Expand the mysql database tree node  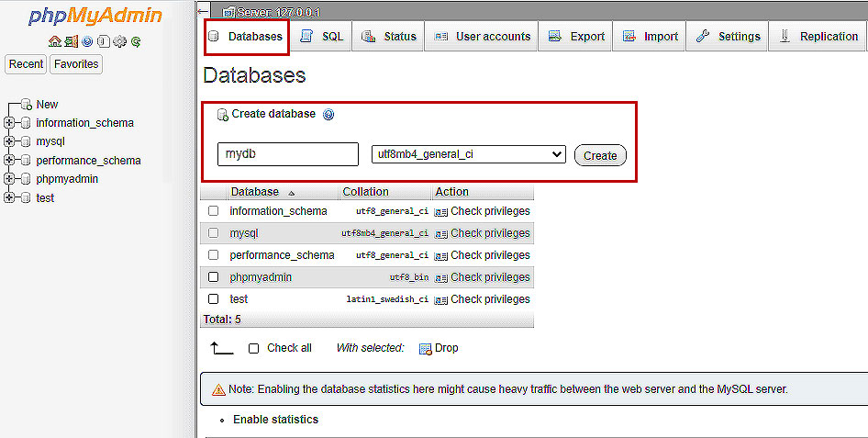(x=9, y=141)
